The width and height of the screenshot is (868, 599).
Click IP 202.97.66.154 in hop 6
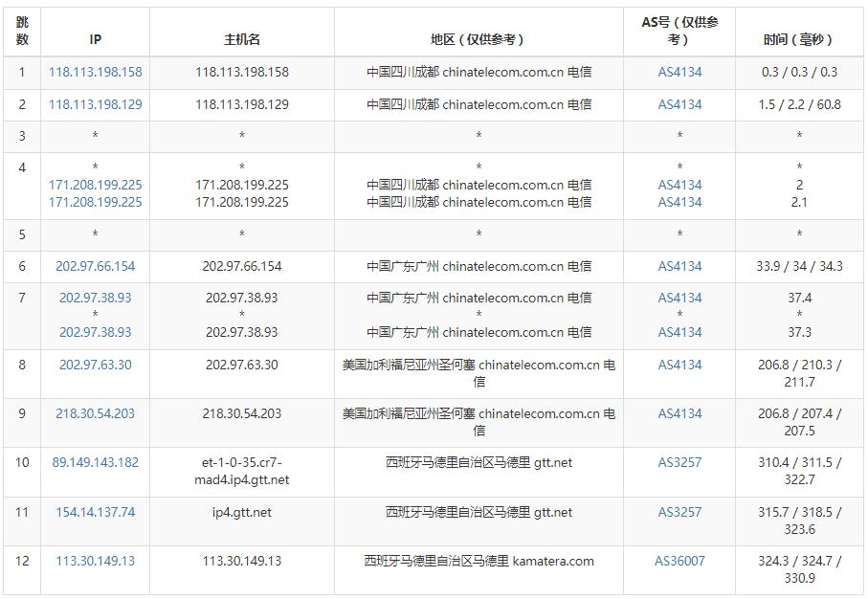[95, 266]
